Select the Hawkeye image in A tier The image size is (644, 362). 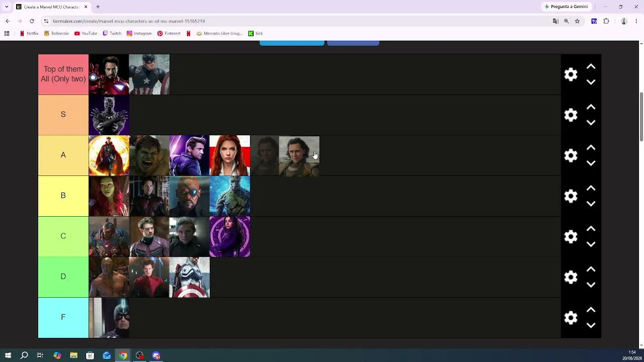(189, 155)
